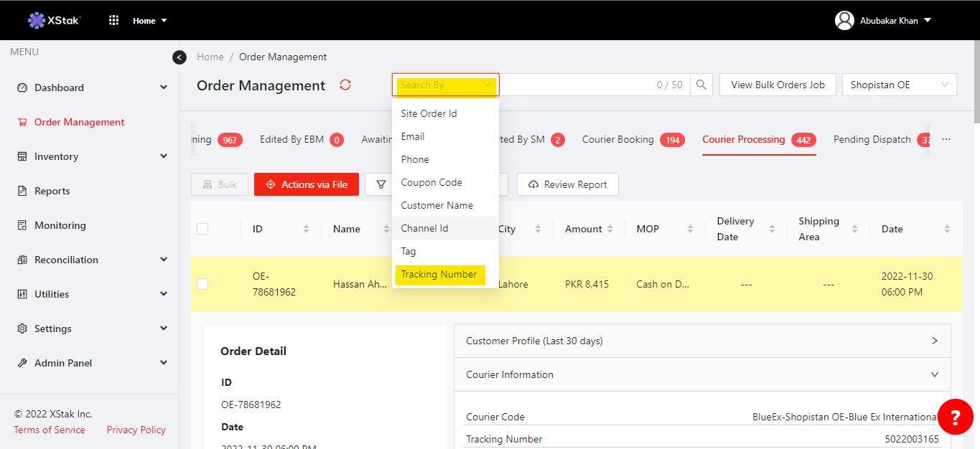Viewport: 980px width, 449px height.
Task: Click the user avatar icon
Action: click(844, 20)
